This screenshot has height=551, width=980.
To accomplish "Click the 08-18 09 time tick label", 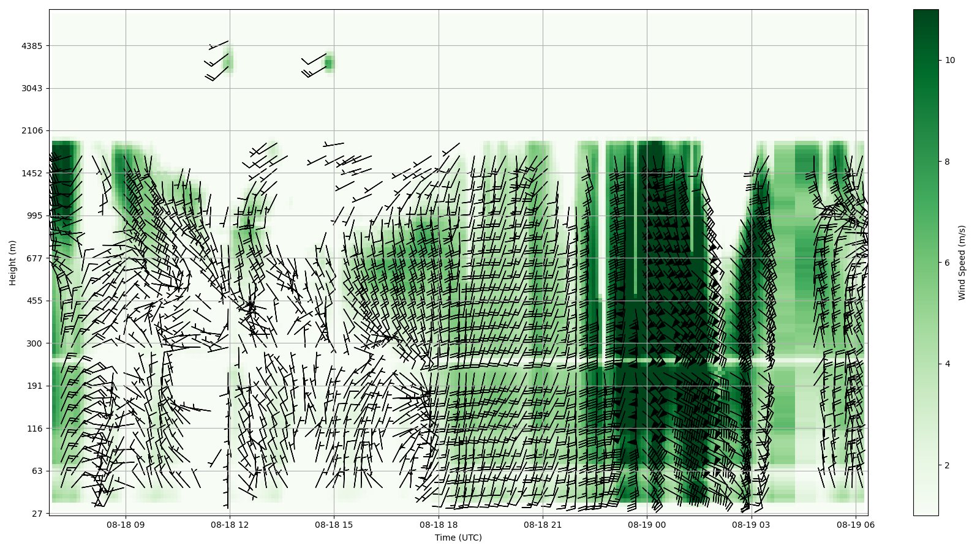I will coord(126,525).
